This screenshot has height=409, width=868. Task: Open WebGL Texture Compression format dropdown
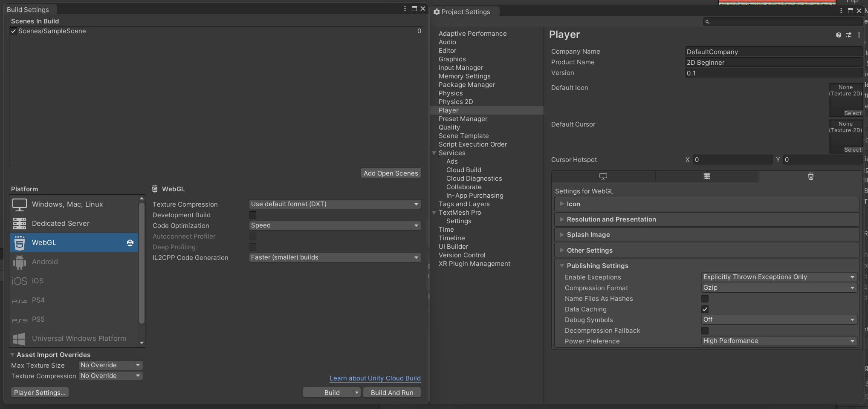335,204
